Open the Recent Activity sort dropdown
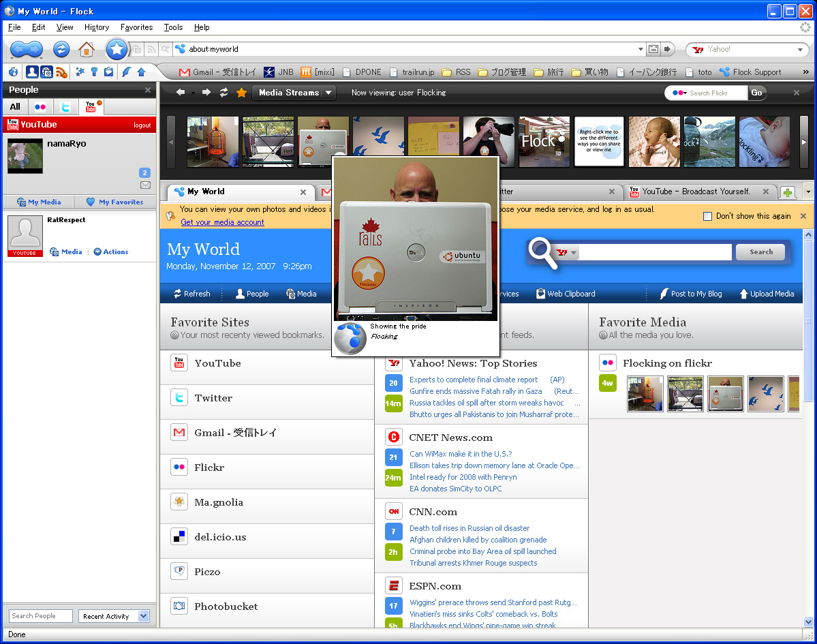This screenshot has width=817, height=644. (x=113, y=616)
